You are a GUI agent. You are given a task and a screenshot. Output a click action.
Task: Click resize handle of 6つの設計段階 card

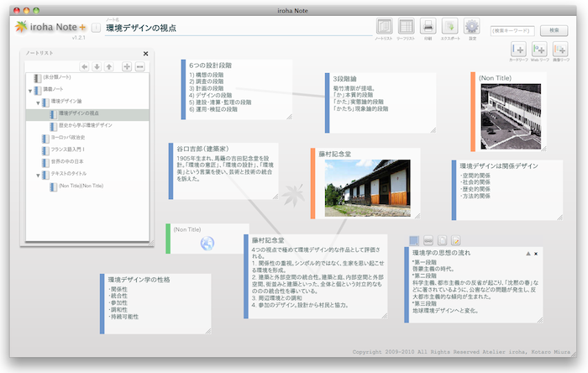click(289, 117)
